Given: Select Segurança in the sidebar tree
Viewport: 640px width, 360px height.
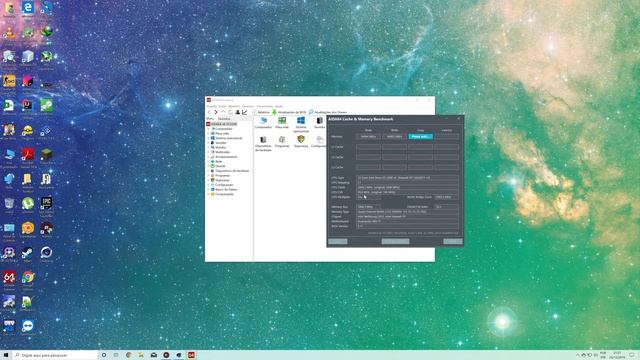Looking at the screenshot, I should pyautogui.click(x=222, y=180).
